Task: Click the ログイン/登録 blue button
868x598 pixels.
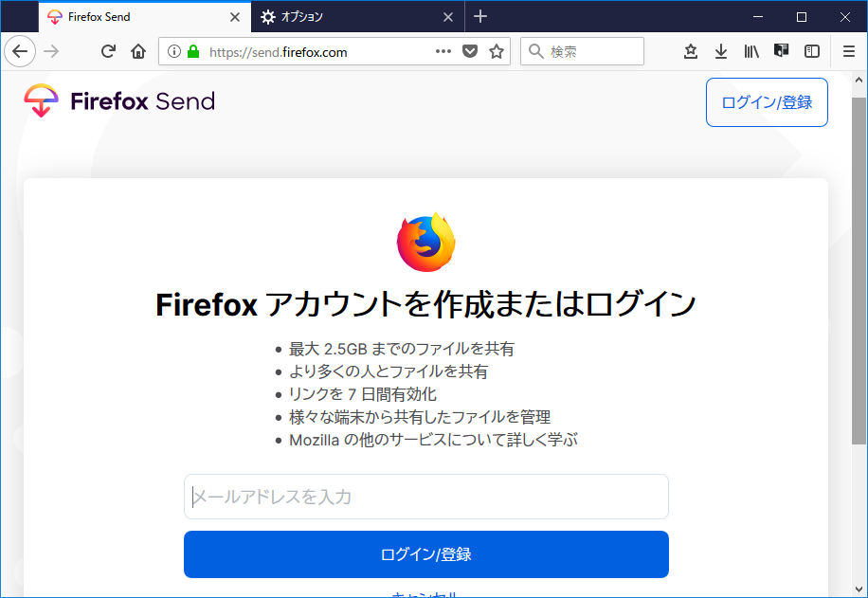Action: pyautogui.click(x=426, y=554)
